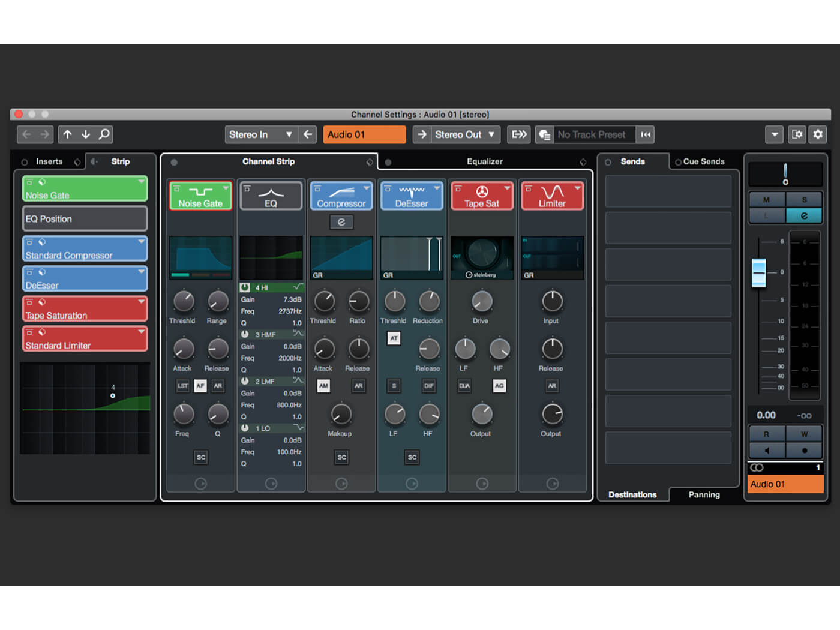This screenshot has width=840, height=630.
Task: Expand the Noise Gate insert slot dropdown
Action: tap(142, 181)
